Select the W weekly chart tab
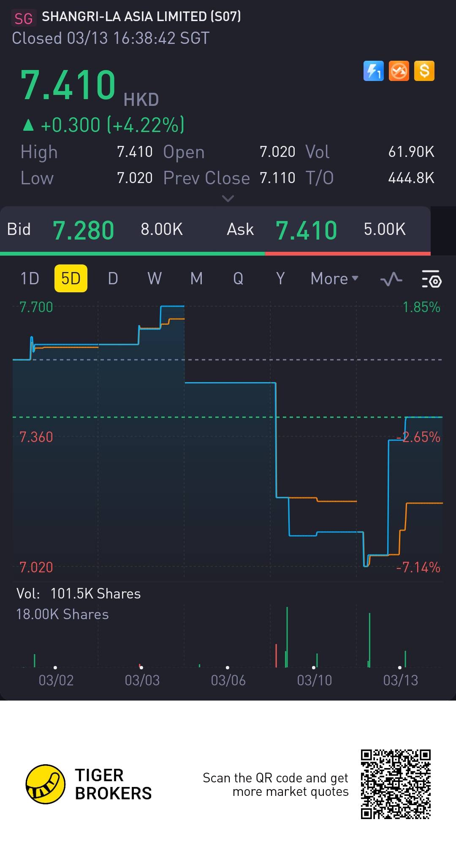The height and width of the screenshot is (868, 456). coord(155,279)
